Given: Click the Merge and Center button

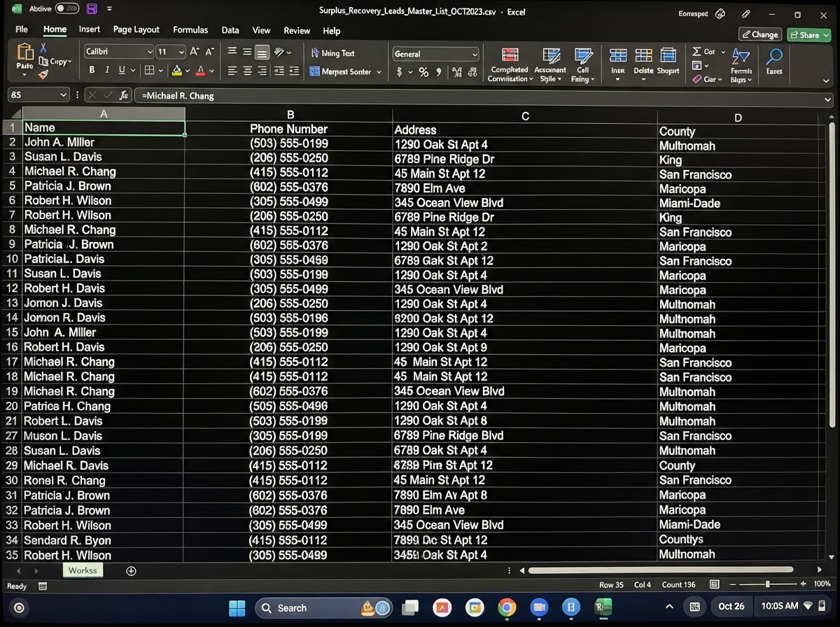Looking at the screenshot, I should pos(340,71).
